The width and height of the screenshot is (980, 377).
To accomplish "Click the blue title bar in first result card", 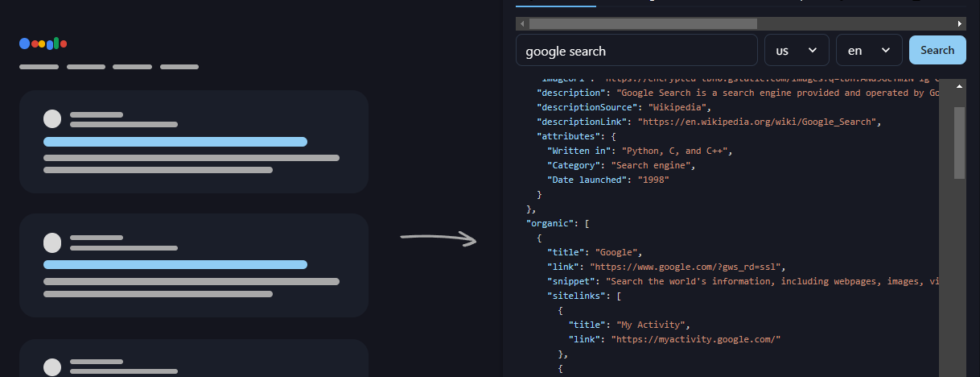I will pyautogui.click(x=175, y=142).
